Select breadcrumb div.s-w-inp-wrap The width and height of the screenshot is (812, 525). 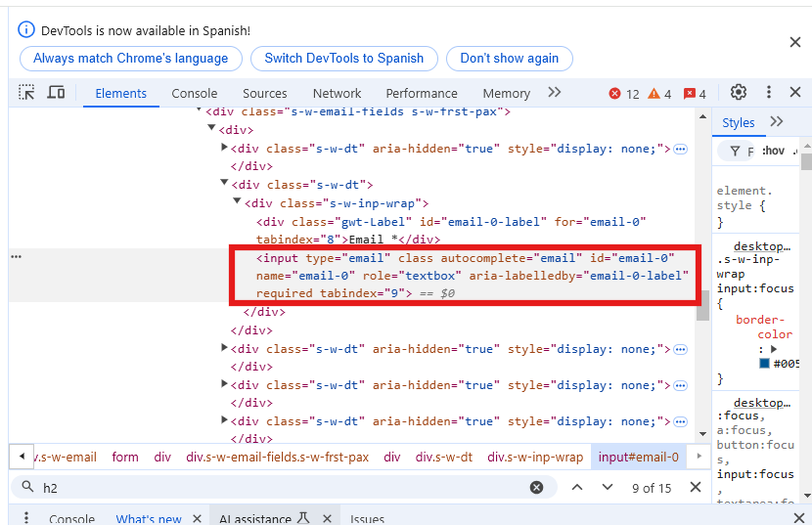[535, 458]
